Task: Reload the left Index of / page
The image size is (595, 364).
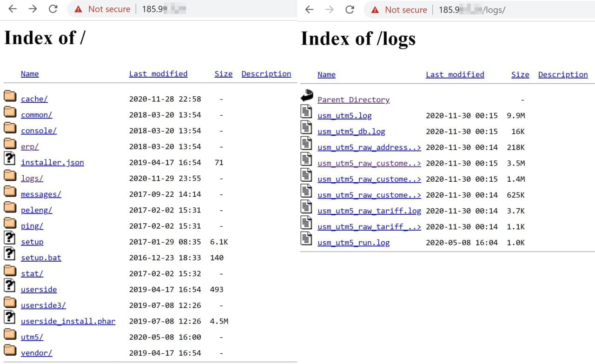Action: click(53, 9)
